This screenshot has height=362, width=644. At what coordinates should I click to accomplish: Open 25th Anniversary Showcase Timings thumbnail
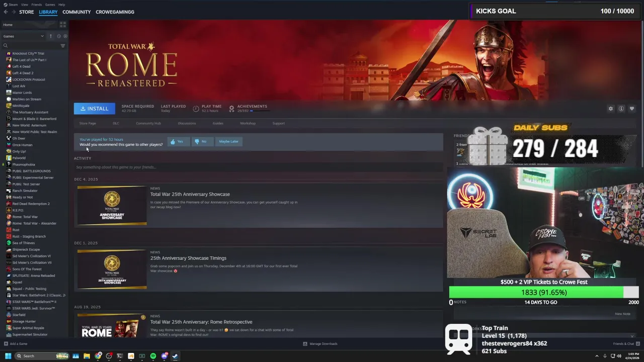pos(112,269)
